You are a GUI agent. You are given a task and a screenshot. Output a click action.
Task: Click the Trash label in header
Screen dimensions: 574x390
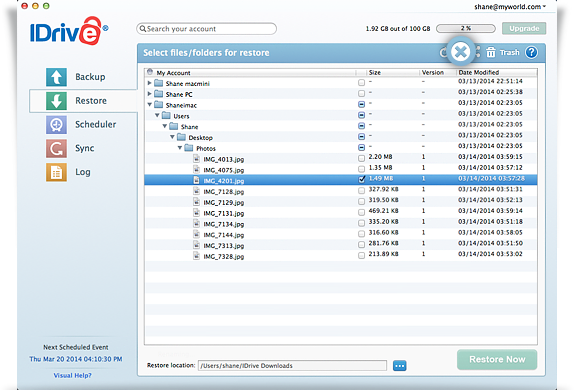coord(510,52)
